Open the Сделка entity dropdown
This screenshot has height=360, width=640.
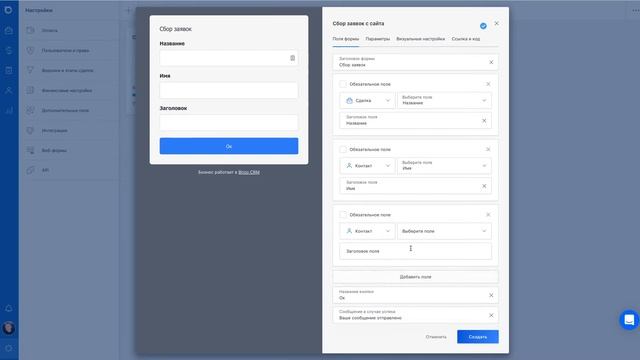click(x=367, y=100)
